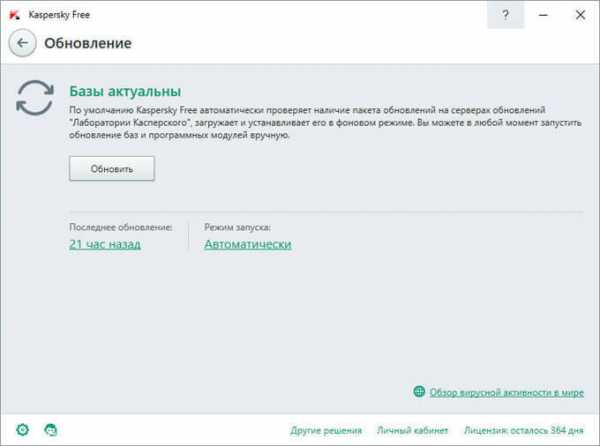
Task: Start update with Обновить button
Action: tap(112, 168)
